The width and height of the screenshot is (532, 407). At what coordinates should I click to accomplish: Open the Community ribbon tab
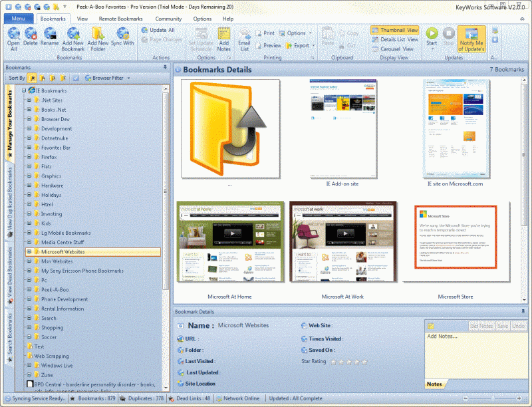[168, 19]
